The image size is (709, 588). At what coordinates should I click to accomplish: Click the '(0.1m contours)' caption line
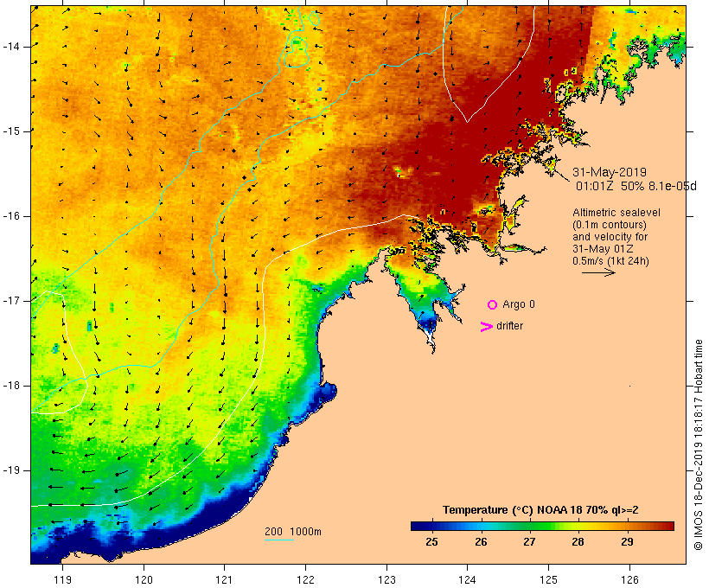[x=610, y=225]
